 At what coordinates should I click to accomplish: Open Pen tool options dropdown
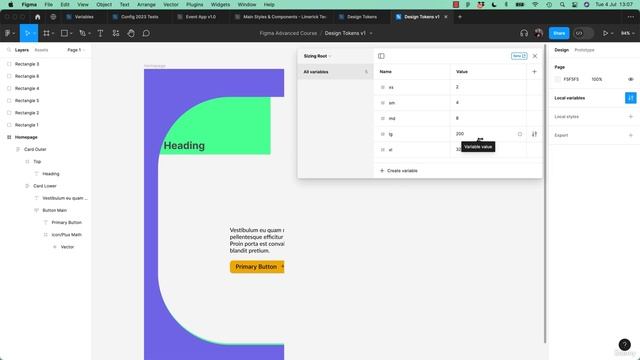point(89,33)
